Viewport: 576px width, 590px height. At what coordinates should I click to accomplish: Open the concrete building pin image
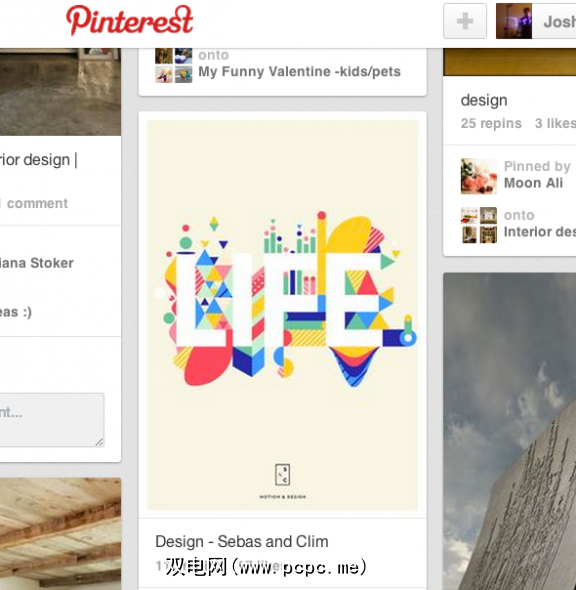click(509, 431)
